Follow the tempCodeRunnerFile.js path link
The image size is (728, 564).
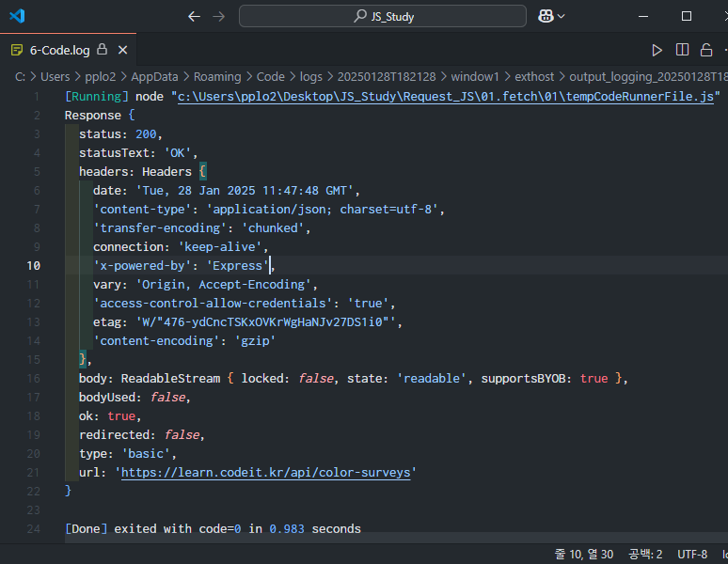[445, 97]
